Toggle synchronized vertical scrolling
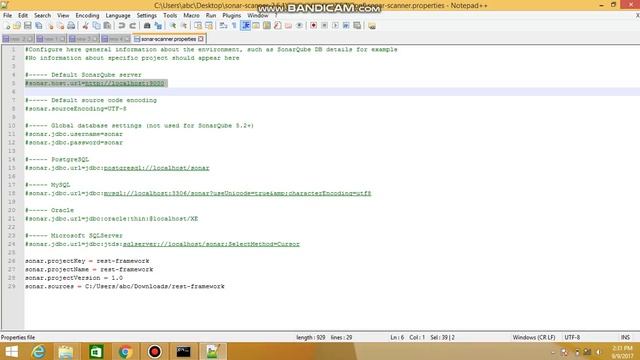This screenshot has height=360, width=640. coord(198,26)
